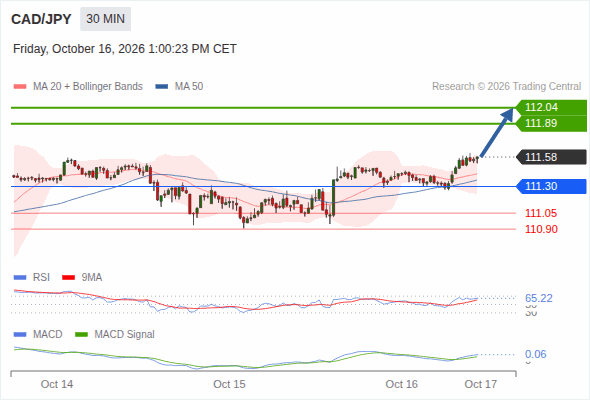Click the 112.04 resistance price label

click(x=551, y=108)
